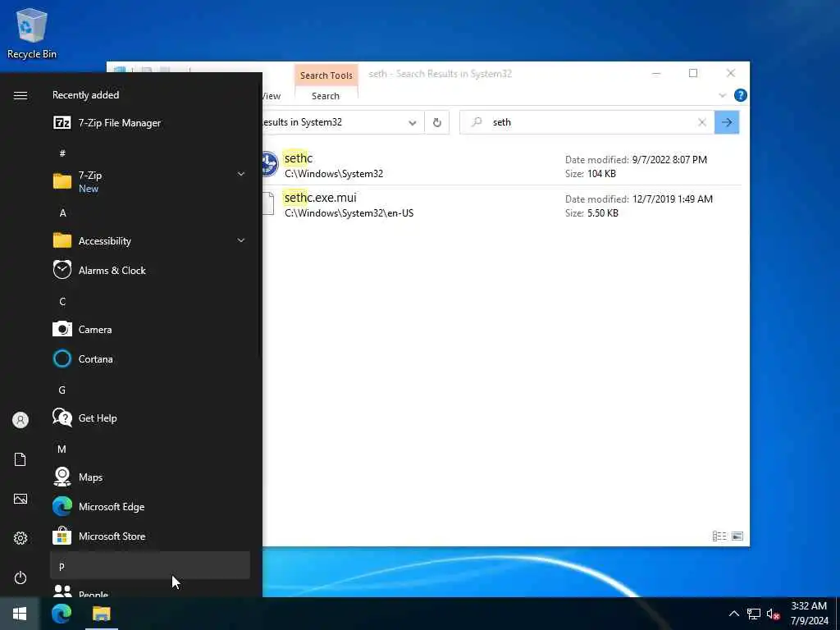Open the People app
The height and width of the screenshot is (630, 840).
[x=150, y=591]
